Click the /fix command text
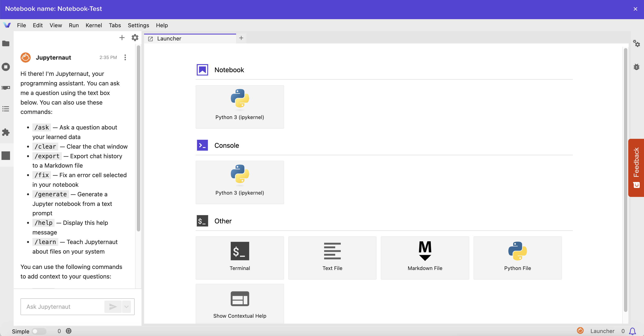 pyautogui.click(x=42, y=175)
